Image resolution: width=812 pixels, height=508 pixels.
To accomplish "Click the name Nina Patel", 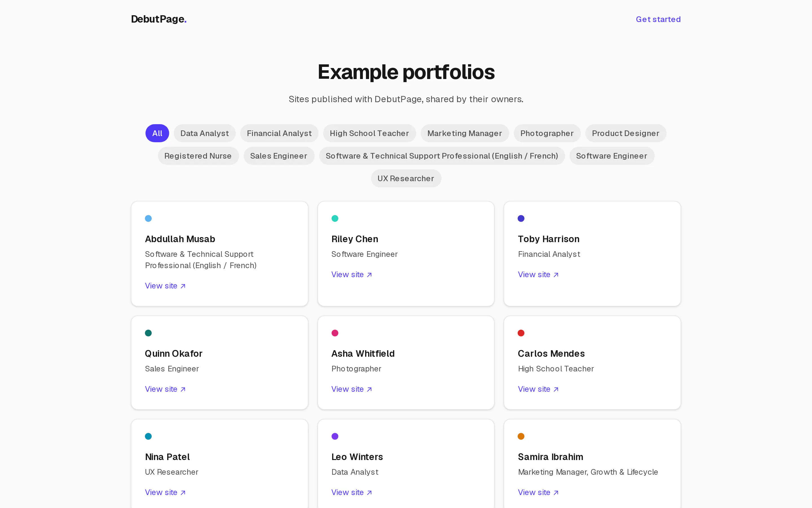I will pyautogui.click(x=167, y=457).
